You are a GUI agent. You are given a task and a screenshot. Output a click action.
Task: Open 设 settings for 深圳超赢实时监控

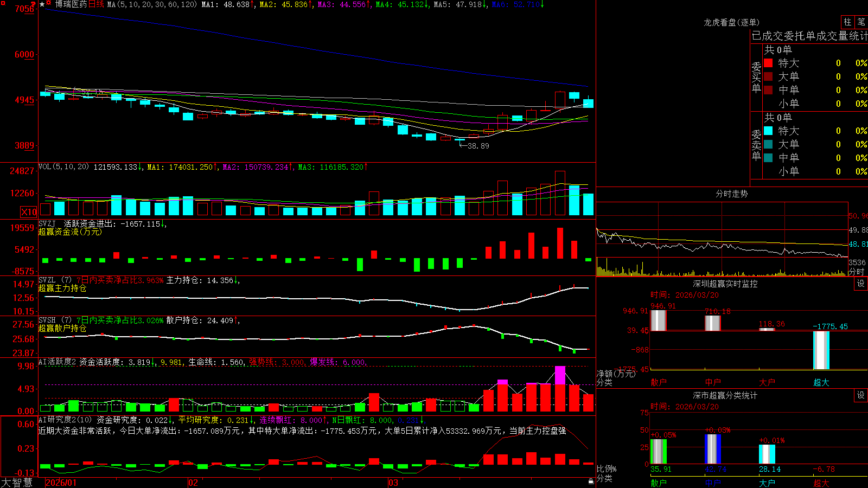pyautogui.click(x=861, y=284)
